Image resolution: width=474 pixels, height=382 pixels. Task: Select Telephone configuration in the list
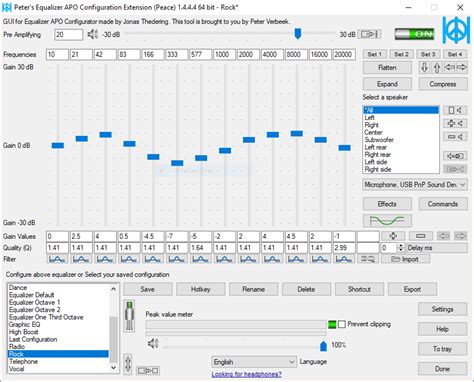tap(58, 361)
